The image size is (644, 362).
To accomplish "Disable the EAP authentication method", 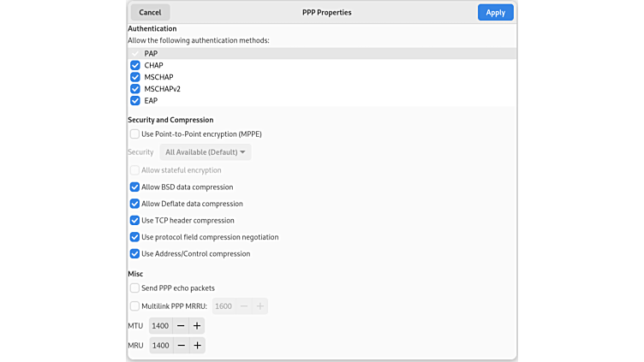I will pyautogui.click(x=135, y=101).
